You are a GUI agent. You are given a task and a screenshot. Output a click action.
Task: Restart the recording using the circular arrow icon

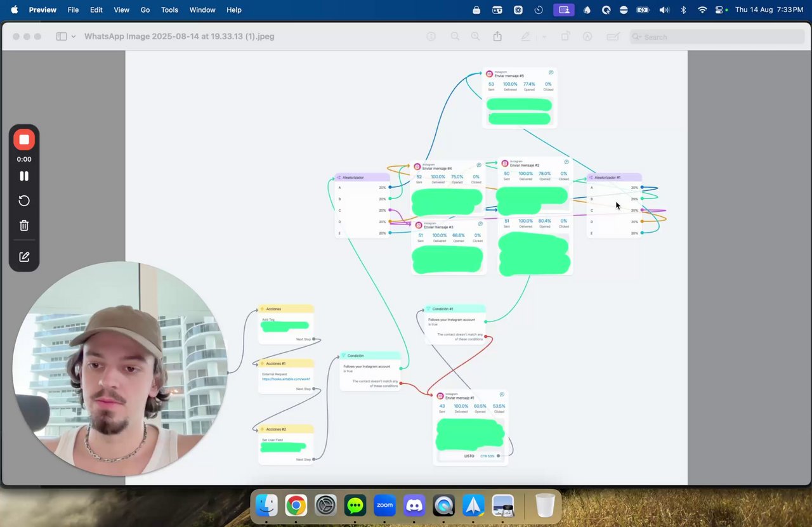tap(24, 201)
